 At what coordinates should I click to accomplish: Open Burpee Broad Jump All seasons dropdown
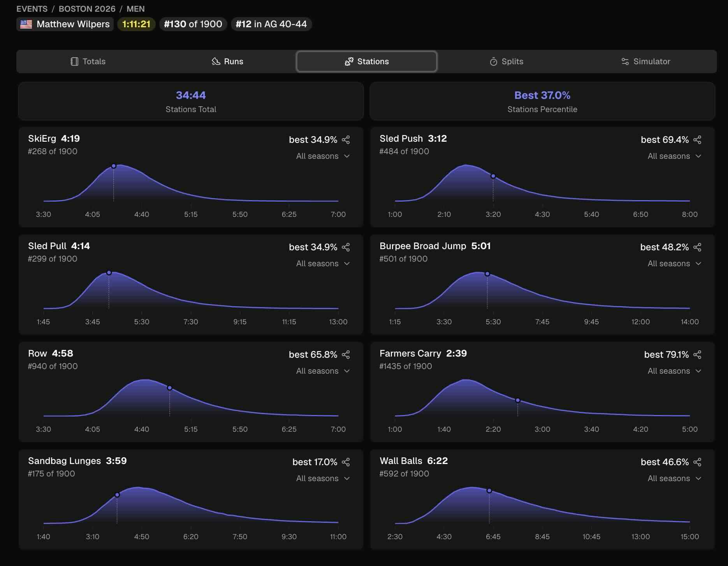coord(674,264)
